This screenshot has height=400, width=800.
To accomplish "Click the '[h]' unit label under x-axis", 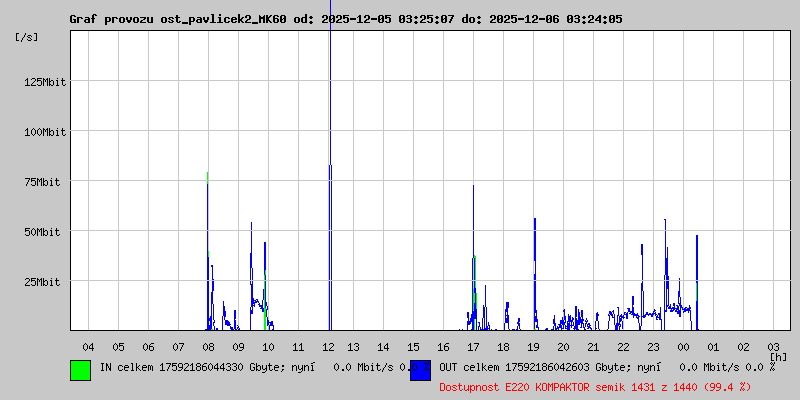I will 778,356.
